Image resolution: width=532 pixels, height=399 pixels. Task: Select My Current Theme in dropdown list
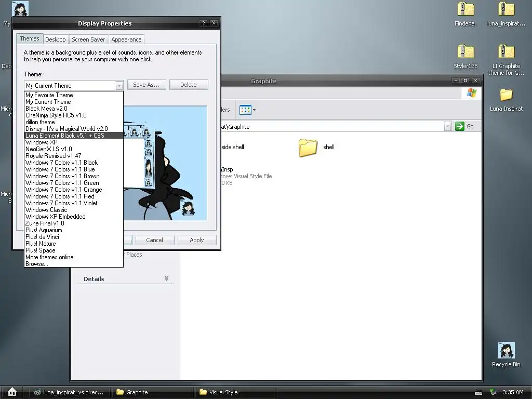click(74, 102)
